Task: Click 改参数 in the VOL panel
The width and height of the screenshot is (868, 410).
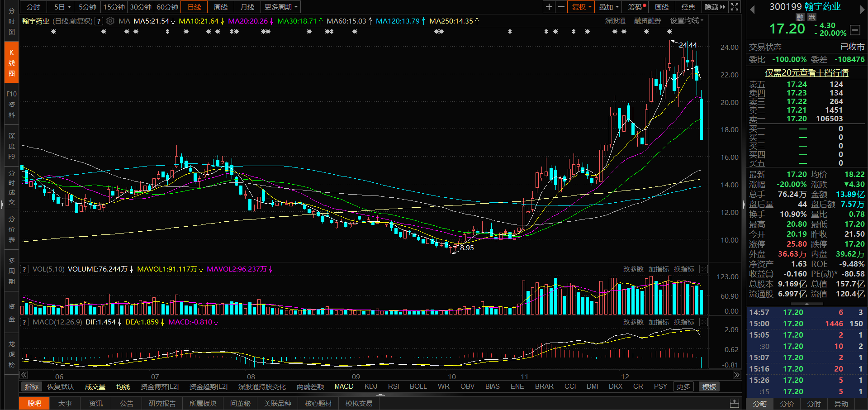Action: (x=633, y=269)
